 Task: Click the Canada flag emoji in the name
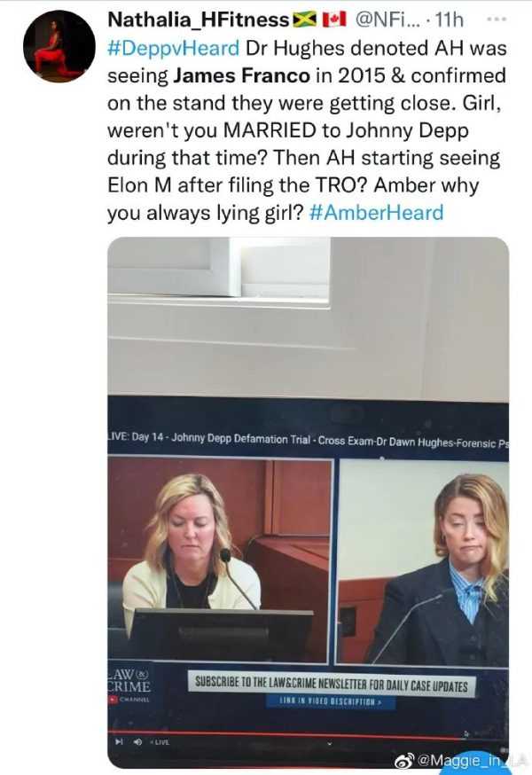tap(333, 20)
